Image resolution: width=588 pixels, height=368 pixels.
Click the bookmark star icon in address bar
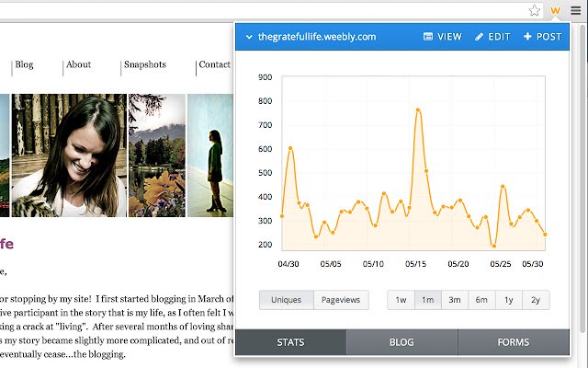[535, 10]
